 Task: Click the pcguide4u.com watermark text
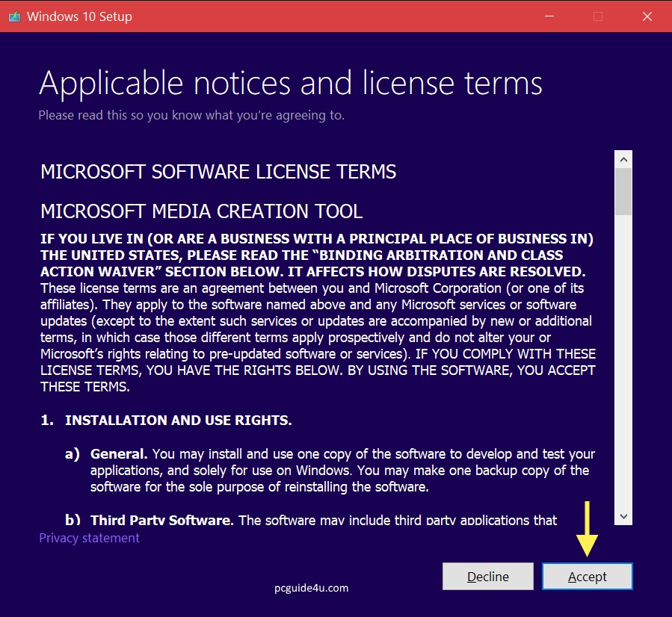pos(311,588)
